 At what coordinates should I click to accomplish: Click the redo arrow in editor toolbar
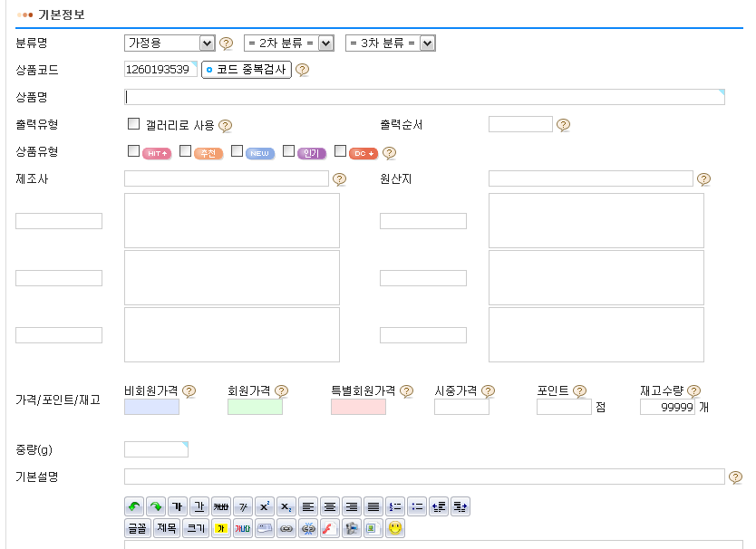click(156, 507)
